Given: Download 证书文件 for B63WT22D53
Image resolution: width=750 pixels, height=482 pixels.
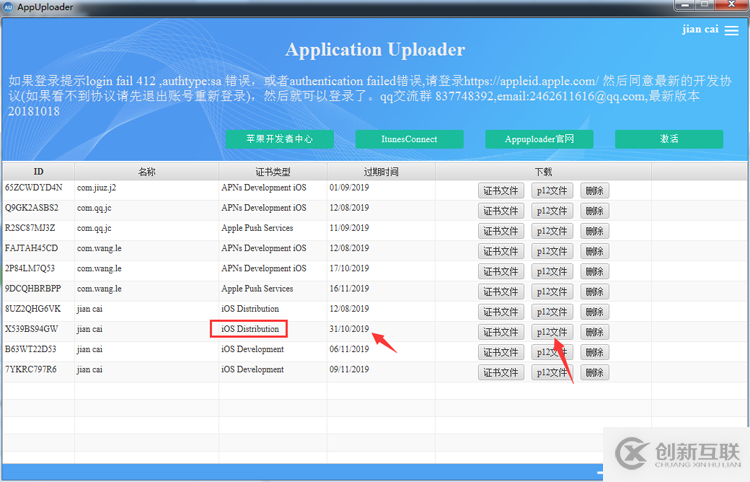Looking at the screenshot, I should tap(501, 352).
